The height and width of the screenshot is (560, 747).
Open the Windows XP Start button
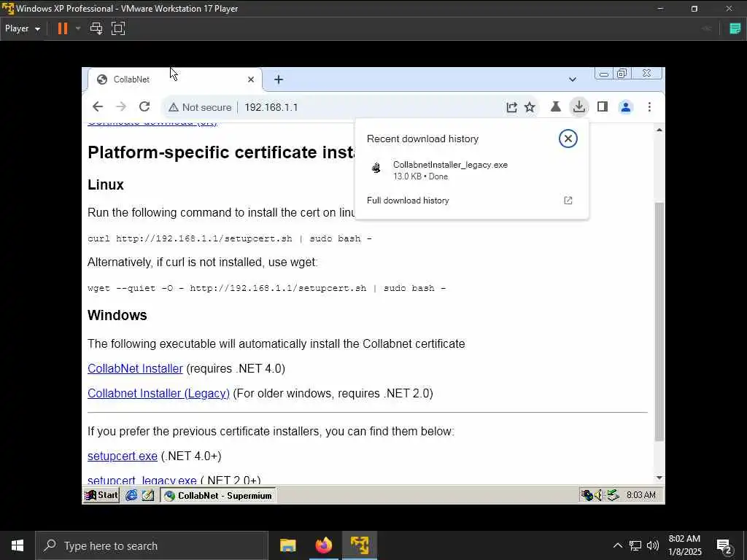101,495
